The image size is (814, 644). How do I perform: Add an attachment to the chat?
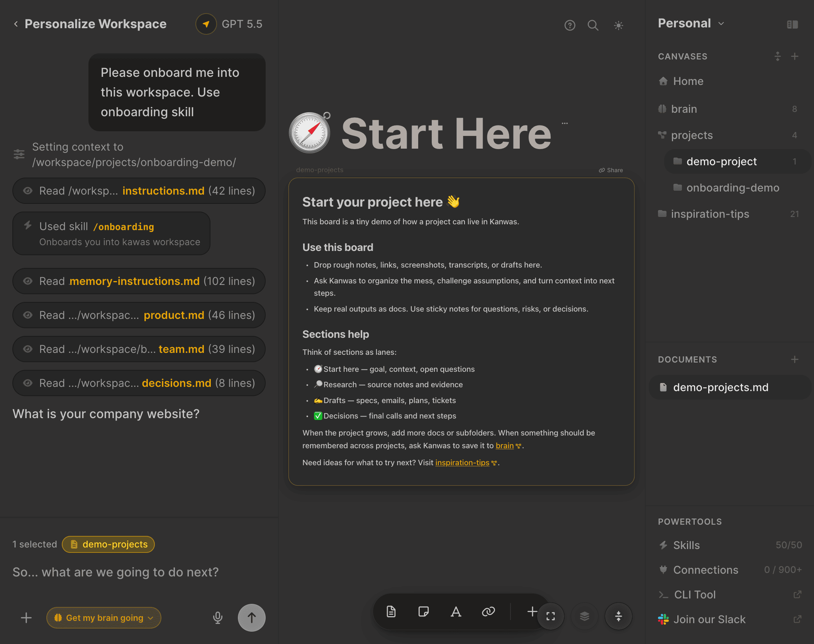[x=26, y=618]
